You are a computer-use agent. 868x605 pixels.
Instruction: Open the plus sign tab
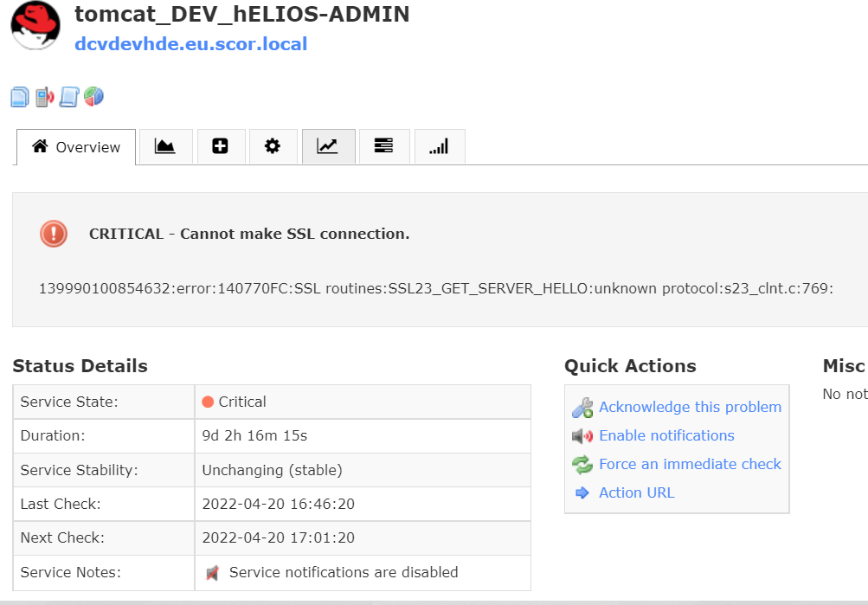pos(220,146)
